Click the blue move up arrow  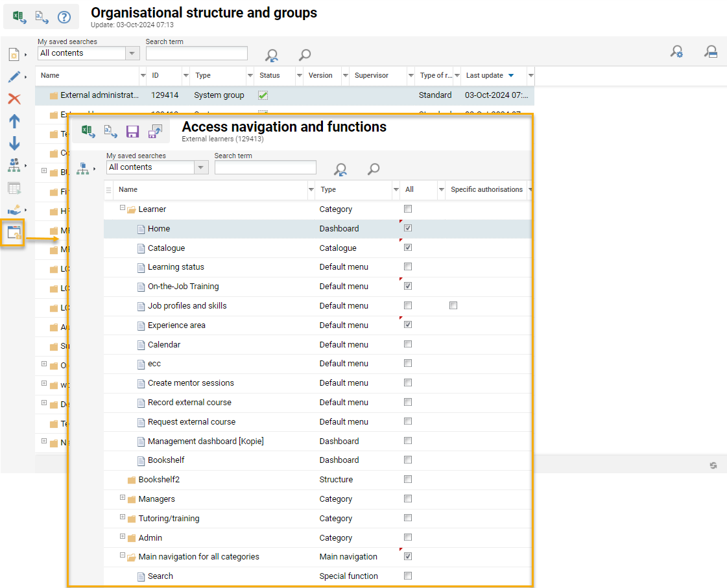[14, 121]
